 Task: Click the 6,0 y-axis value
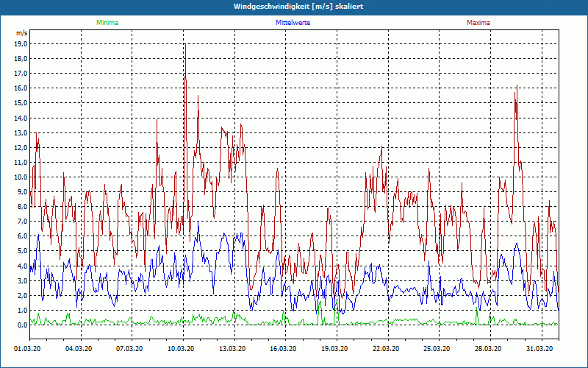[x=23, y=236]
